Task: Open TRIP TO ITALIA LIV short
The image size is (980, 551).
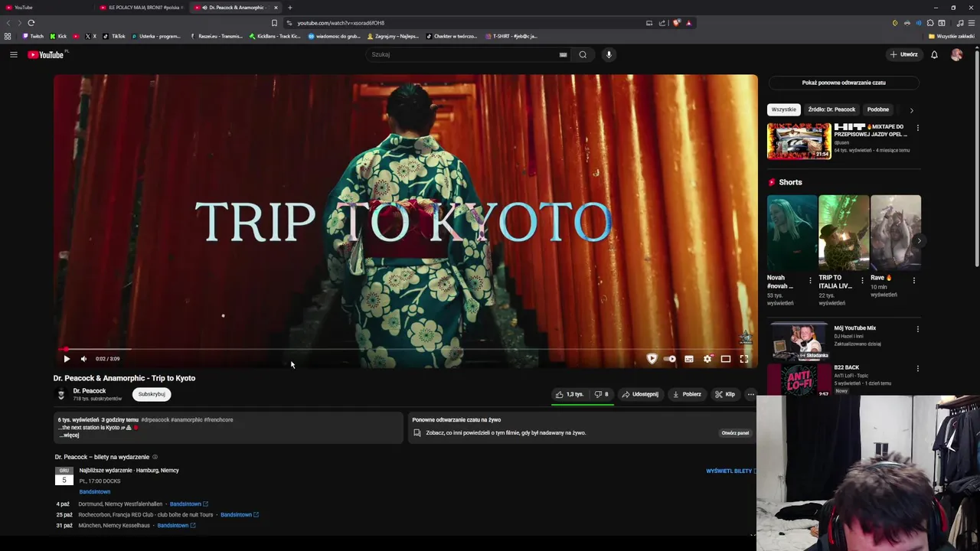Action: coord(843,233)
